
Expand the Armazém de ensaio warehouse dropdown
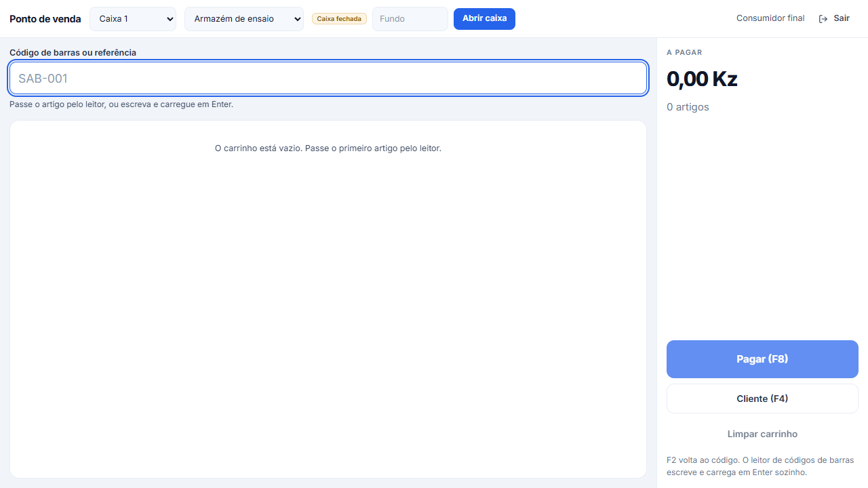pyautogui.click(x=244, y=19)
